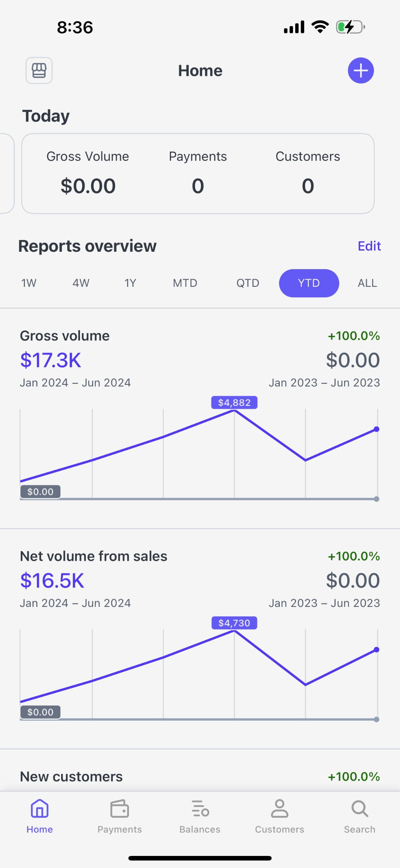Tap the Search magnifier tab

point(359,816)
